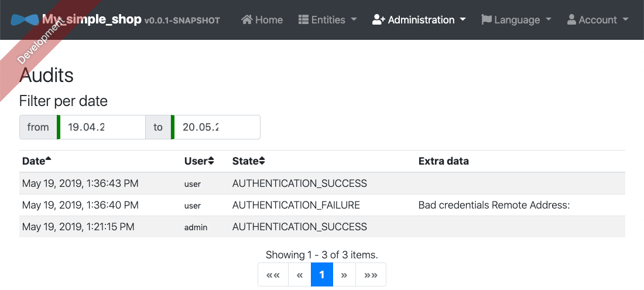Screen dimensions: 644x290
Task: Click the Home house icon
Action: [x=247, y=20]
